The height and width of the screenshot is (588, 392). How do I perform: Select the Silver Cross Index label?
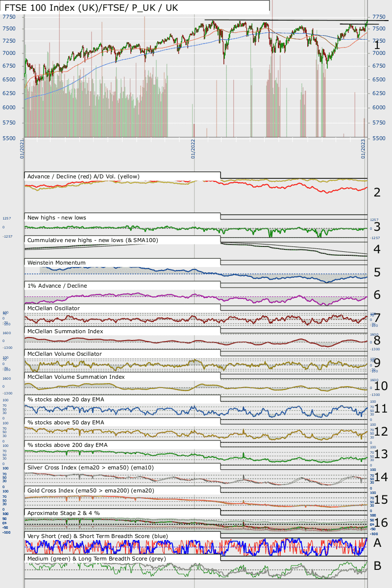pos(91,467)
